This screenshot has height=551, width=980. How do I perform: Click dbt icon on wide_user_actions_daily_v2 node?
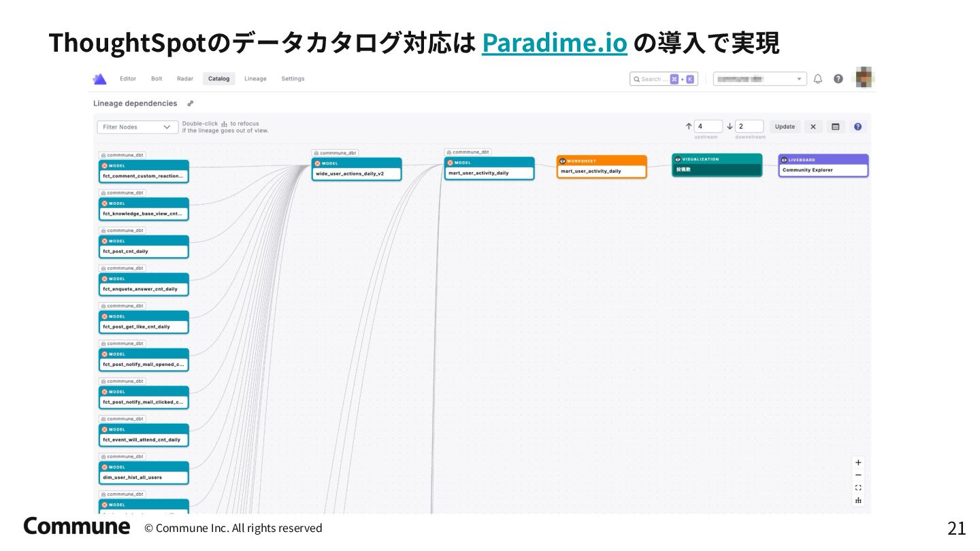(x=317, y=163)
